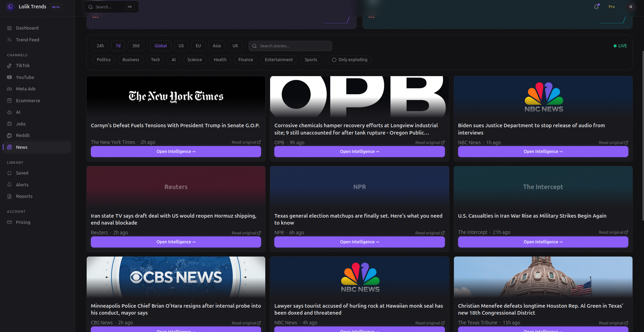Viewport: 644px width, 332px height.
Task: Filter stories by Health category
Action: pyautogui.click(x=220, y=60)
